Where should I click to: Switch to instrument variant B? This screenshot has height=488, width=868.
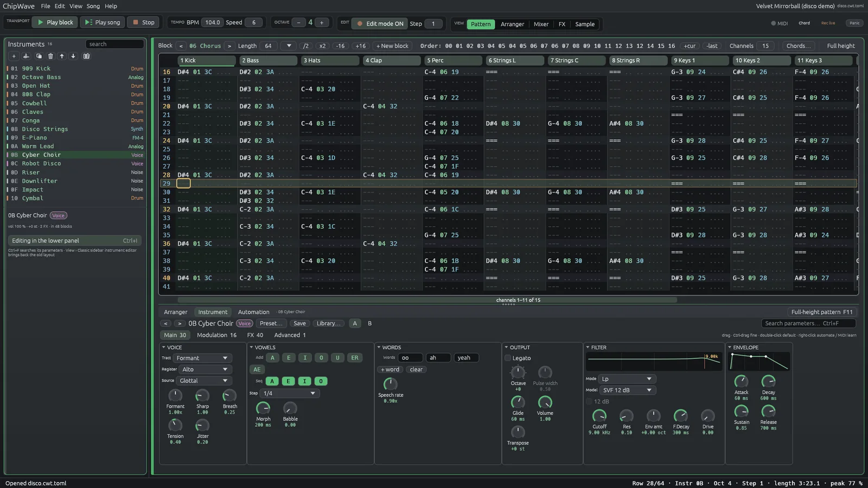tap(370, 324)
